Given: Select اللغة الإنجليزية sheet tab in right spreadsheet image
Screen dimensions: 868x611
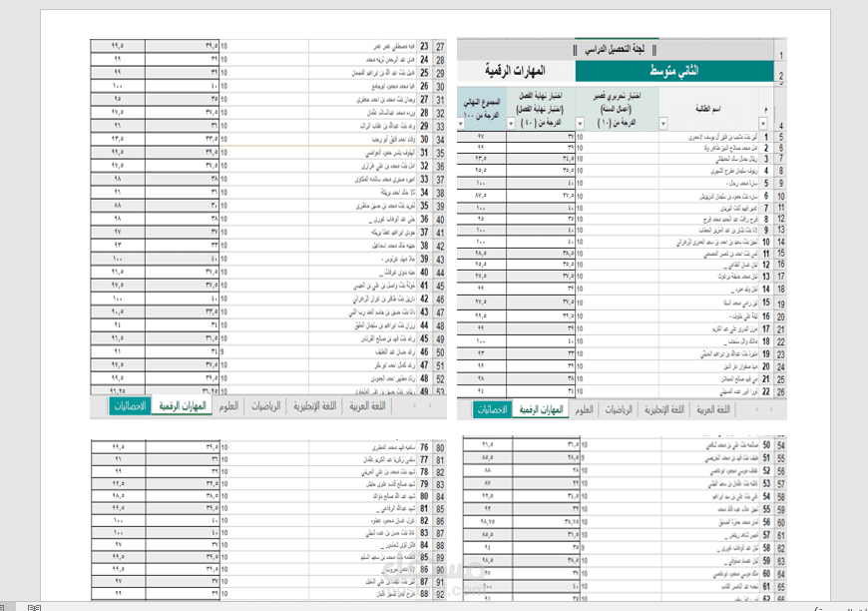Looking at the screenshot, I should pyautogui.click(x=663, y=410).
